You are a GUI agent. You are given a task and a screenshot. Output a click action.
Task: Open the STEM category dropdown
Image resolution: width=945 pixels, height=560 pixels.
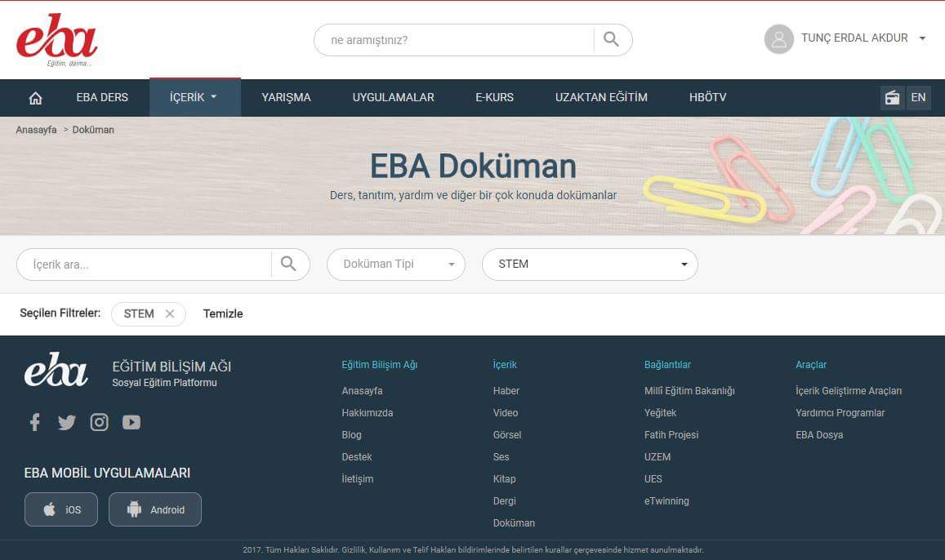(590, 264)
